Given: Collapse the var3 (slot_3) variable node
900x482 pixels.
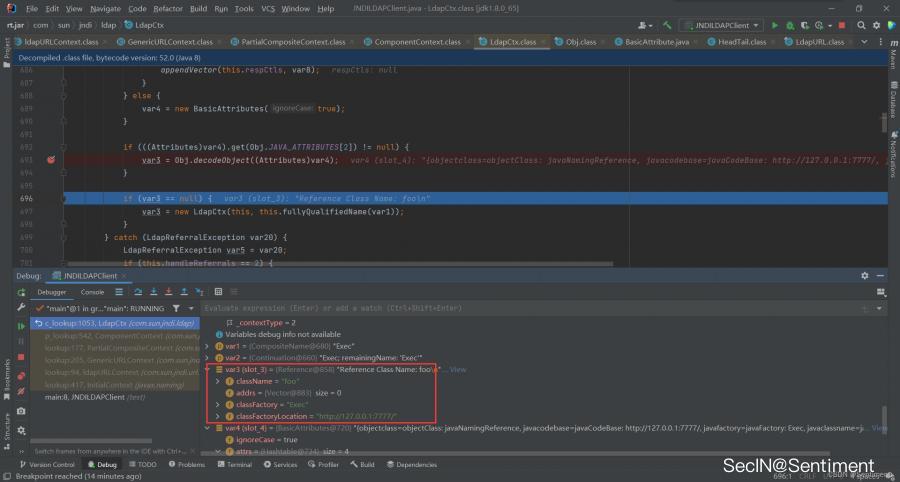Looking at the screenshot, I should coord(208,369).
